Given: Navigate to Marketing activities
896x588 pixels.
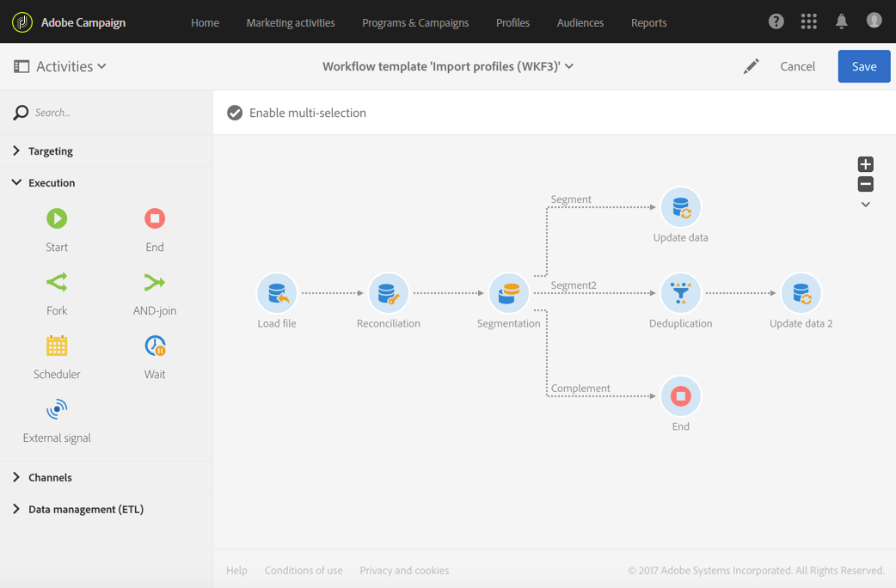Looking at the screenshot, I should point(291,23).
